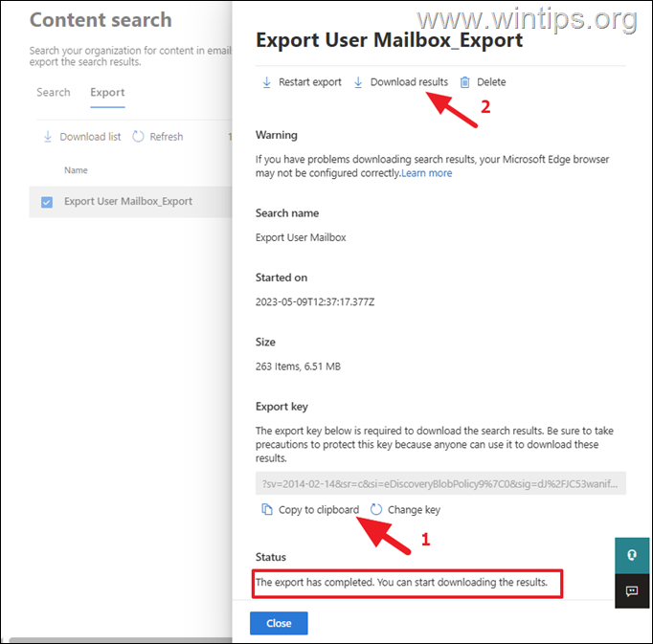
Task: Click inside the export key field
Action: [440, 483]
